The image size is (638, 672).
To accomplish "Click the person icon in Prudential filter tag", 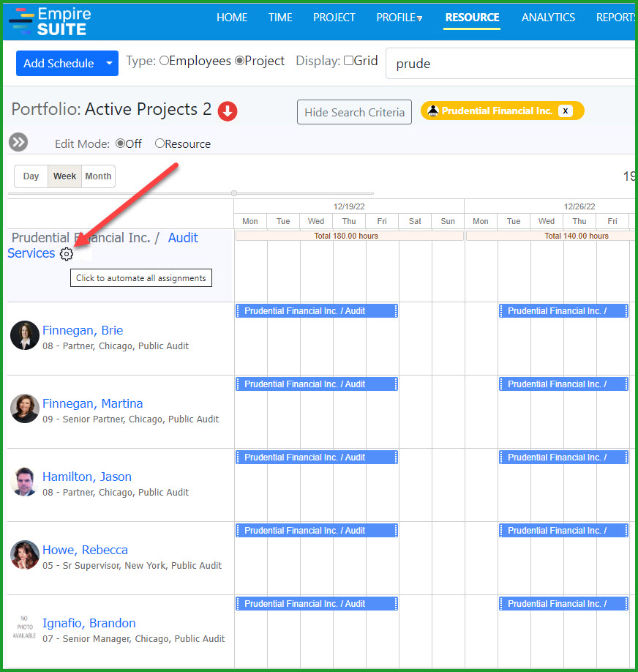I will [433, 111].
